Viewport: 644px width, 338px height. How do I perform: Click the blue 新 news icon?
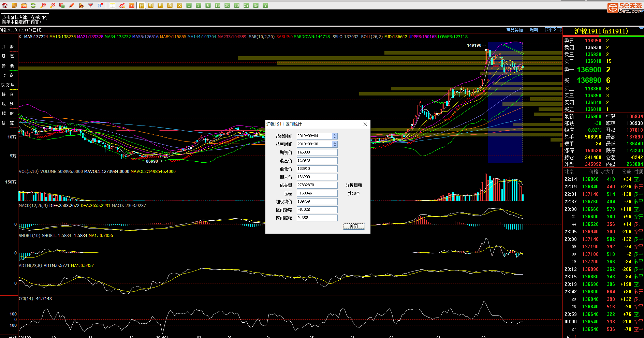click(x=100, y=5)
